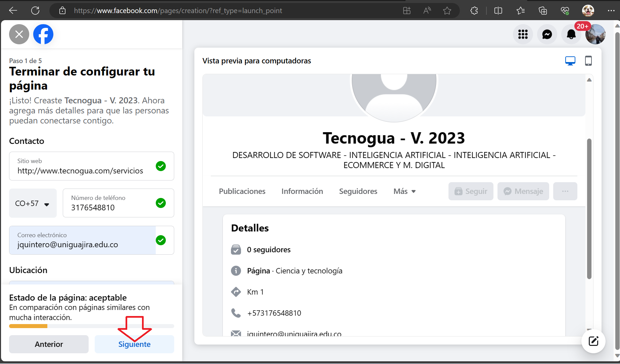Switch to desktop preview mode
The width and height of the screenshot is (620, 364).
point(570,61)
